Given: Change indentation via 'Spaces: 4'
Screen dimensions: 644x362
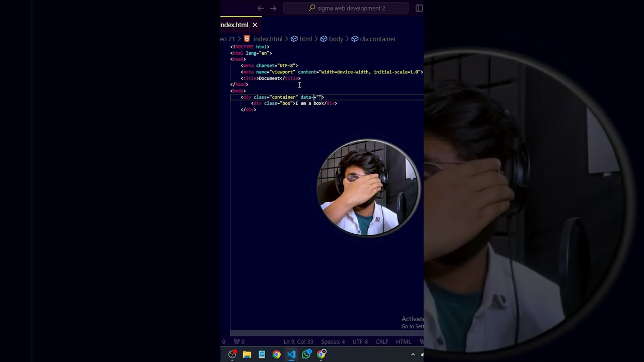Looking at the screenshot, I should (333, 341).
